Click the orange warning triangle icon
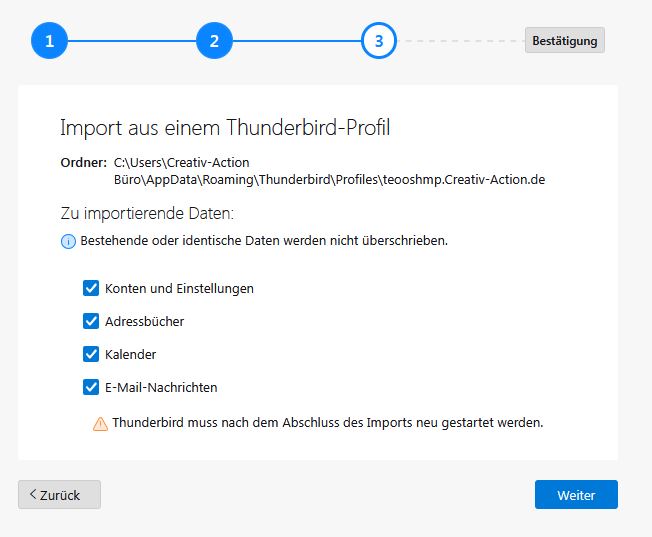Image resolution: width=652 pixels, height=537 pixels. (x=100, y=424)
